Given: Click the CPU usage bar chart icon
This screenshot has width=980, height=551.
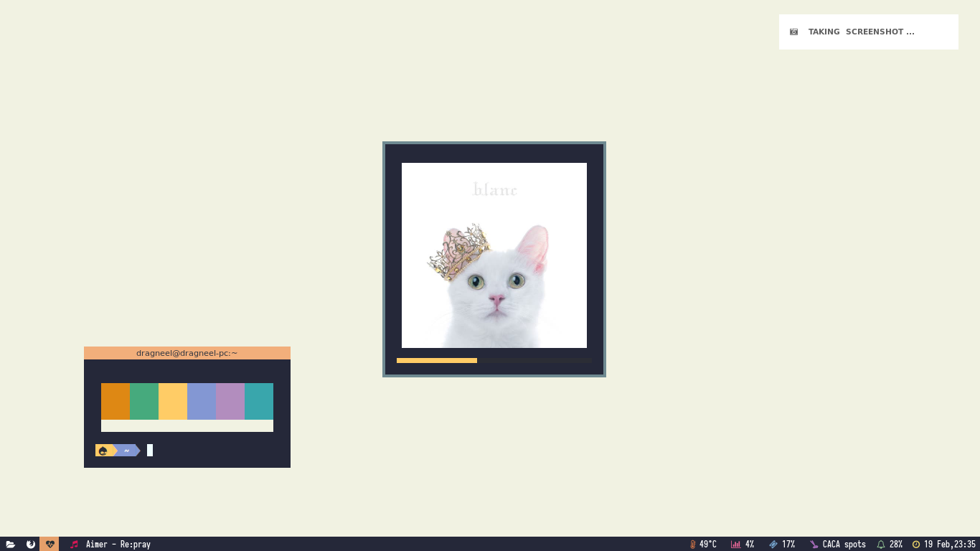Looking at the screenshot, I should coord(735,545).
